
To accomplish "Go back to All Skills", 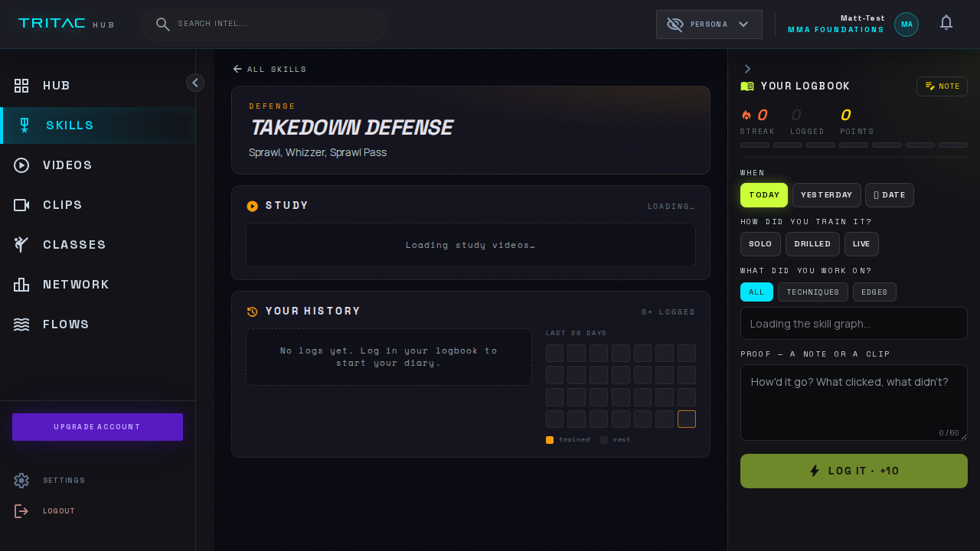I will (269, 69).
